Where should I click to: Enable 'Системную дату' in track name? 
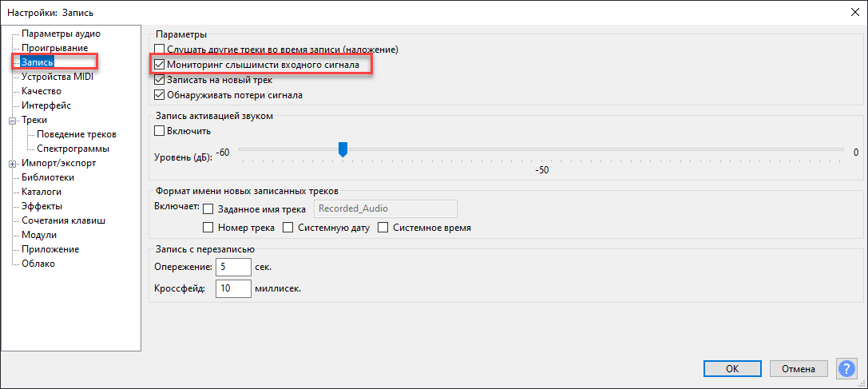[x=289, y=228]
